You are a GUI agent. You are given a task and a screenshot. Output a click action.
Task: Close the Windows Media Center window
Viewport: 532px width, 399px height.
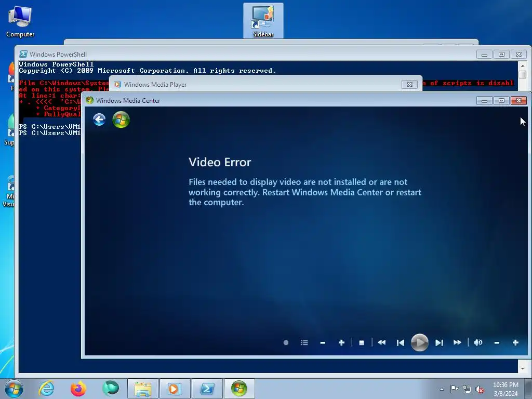(519, 100)
